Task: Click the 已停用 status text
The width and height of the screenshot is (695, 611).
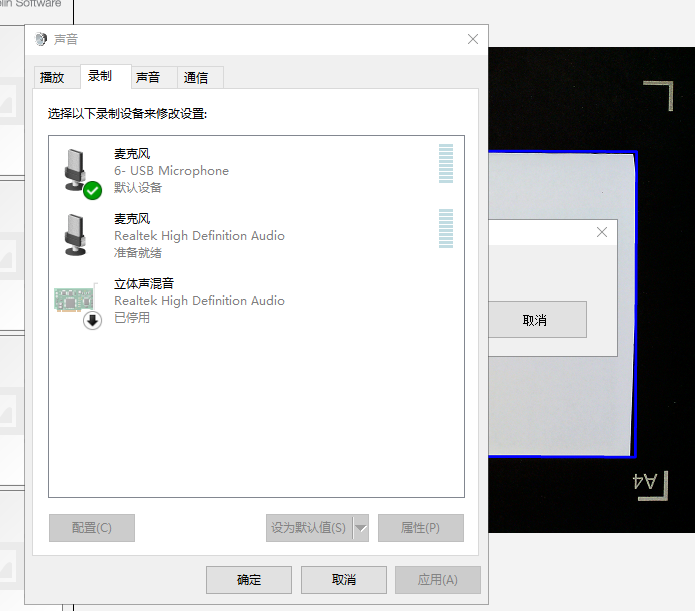Action: [x=132, y=317]
